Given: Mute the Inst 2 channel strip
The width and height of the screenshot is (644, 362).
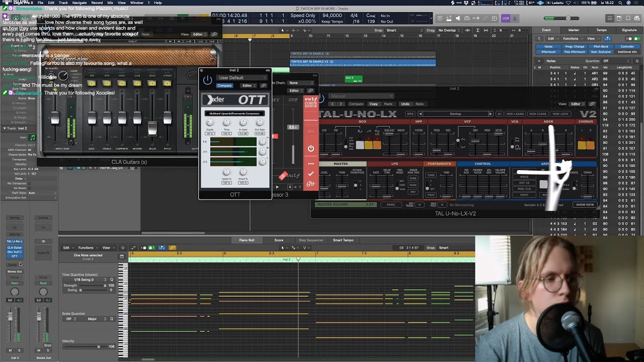Looking at the screenshot, I should pyautogui.click(x=10, y=350).
